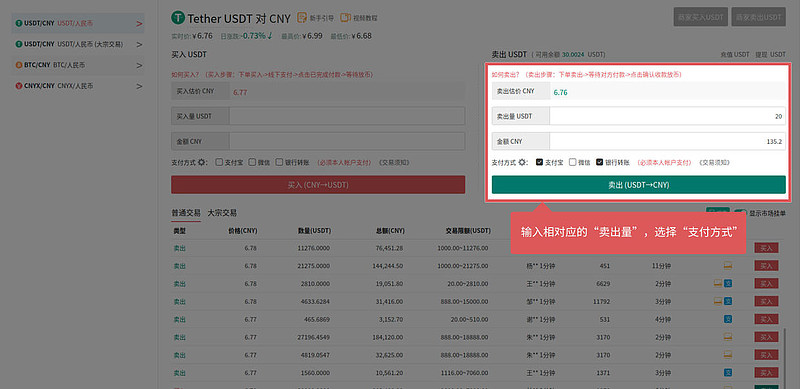Click Alipay icon in 465.6869 row
The height and width of the screenshot is (389, 800).
coord(728,319)
